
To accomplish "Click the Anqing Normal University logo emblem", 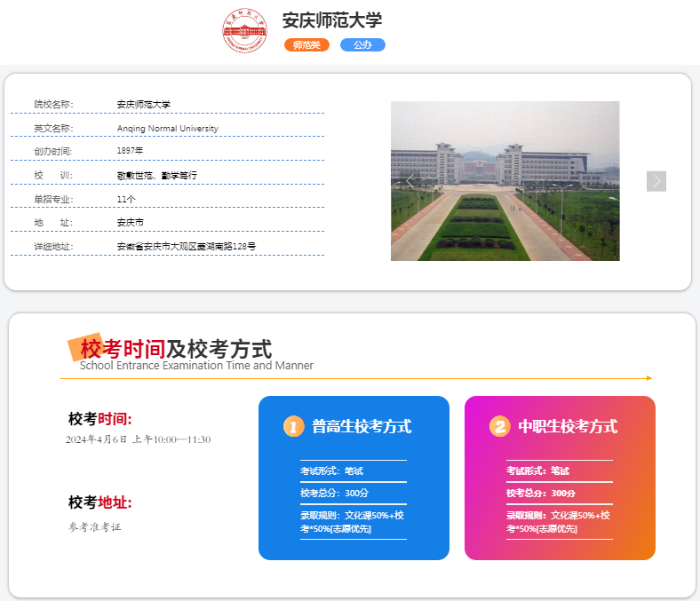I will (244, 30).
